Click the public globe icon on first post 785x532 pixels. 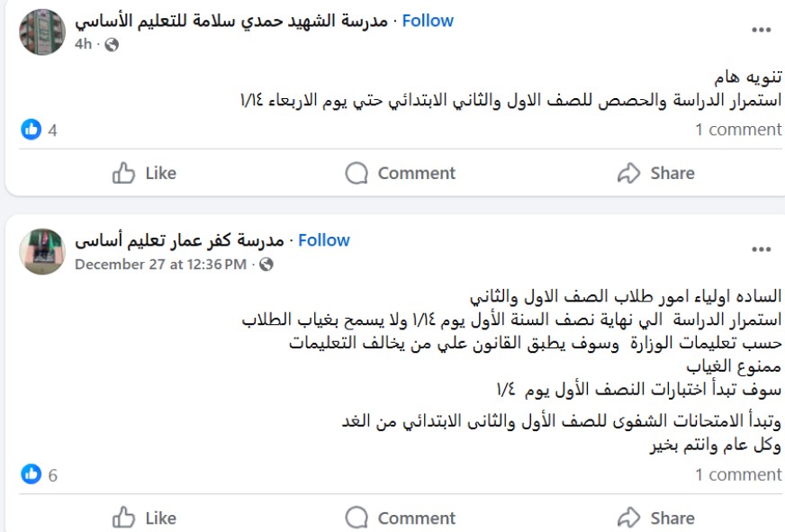(x=112, y=44)
